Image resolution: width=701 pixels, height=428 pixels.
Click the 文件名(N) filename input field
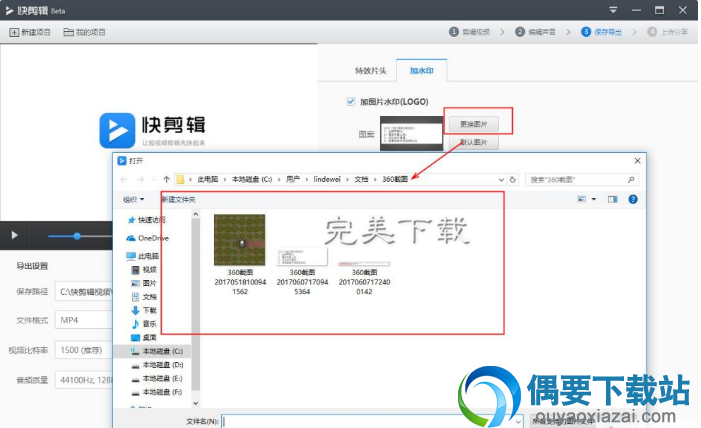pyautogui.click(x=372, y=421)
